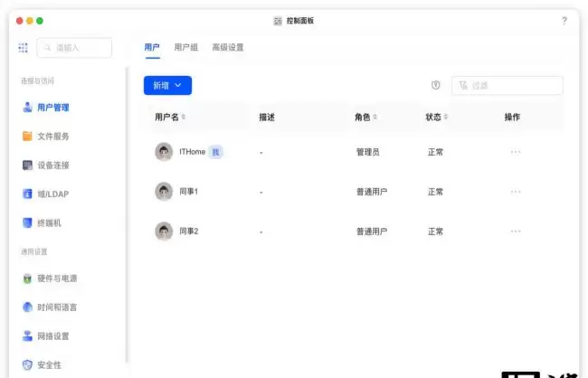588x378 pixels.
Task: Open 安全性 settings in sidebar
Action: tap(42, 364)
